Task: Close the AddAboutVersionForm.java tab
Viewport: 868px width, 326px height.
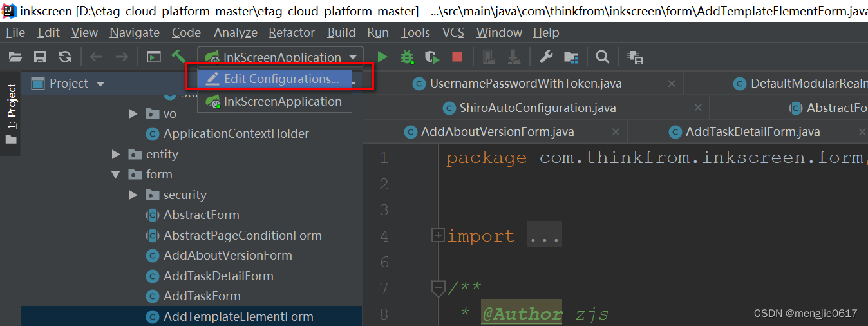Action: [616, 132]
